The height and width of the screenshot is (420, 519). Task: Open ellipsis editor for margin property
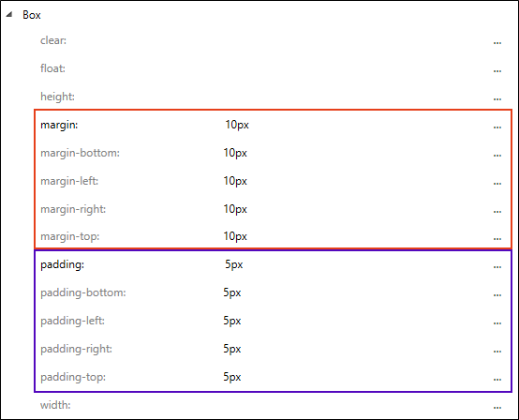(497, 127)
